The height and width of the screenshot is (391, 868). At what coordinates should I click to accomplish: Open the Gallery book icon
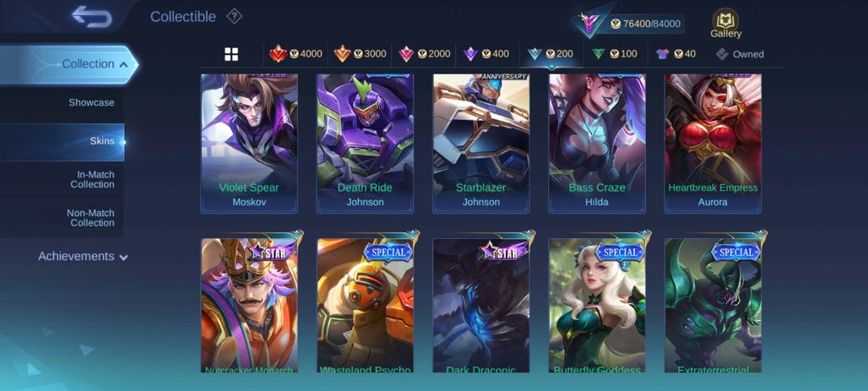click(x=725, y=24)
